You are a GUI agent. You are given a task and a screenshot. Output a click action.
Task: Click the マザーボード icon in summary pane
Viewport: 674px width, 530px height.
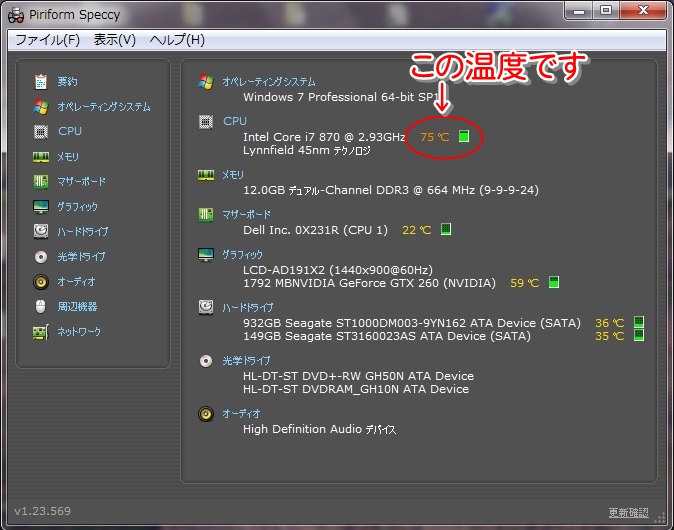pyautogui.click(x=206, y=214)
